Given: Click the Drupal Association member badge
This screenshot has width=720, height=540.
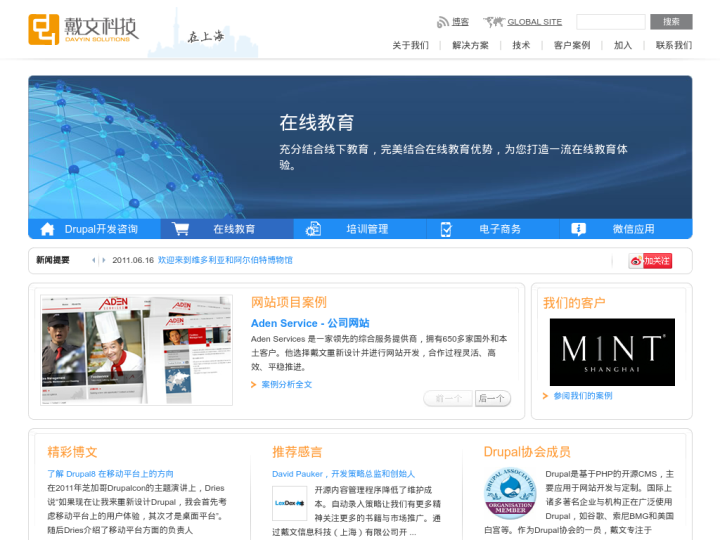Looking at the screenshot, I should [x=510, y=493].
